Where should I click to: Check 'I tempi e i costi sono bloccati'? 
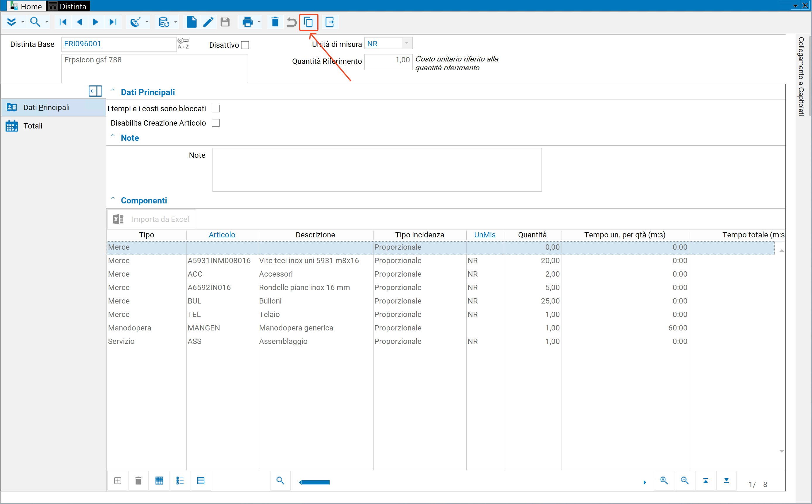tap(216, 109)
